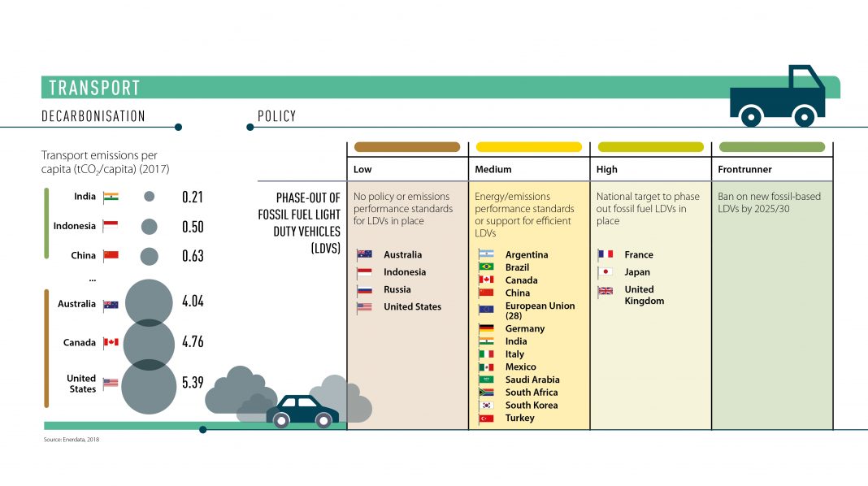Click the European Union flag icon
868x486 pixels.
486,310
